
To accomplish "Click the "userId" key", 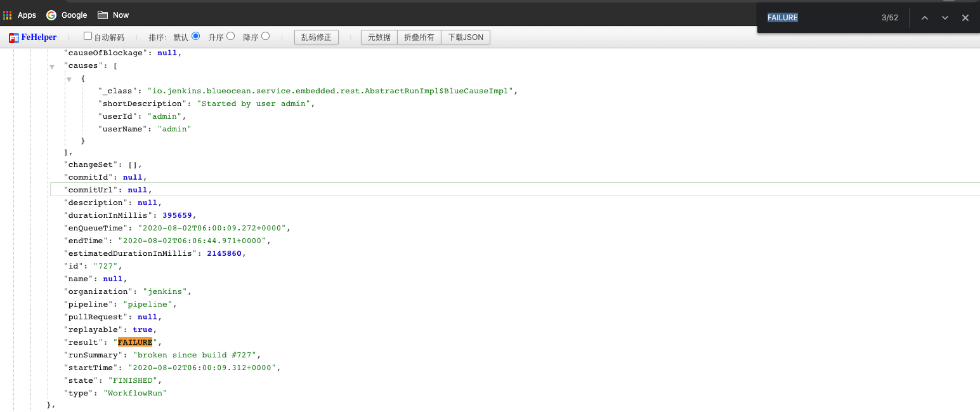I will (118, 116).
